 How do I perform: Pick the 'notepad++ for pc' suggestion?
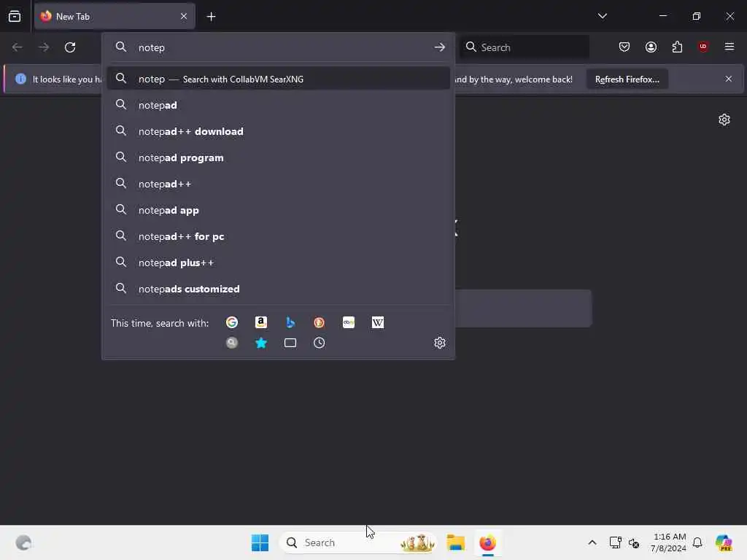[278, 236]
